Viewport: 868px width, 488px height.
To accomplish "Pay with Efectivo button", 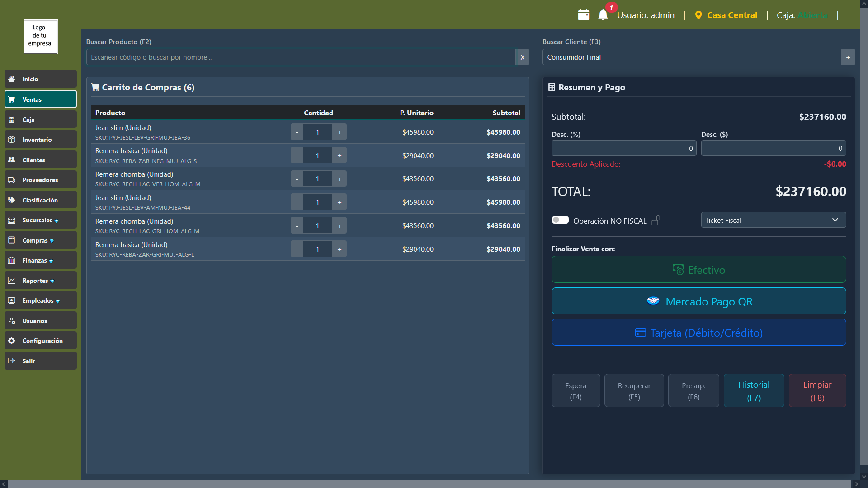I will pos(698,270).
